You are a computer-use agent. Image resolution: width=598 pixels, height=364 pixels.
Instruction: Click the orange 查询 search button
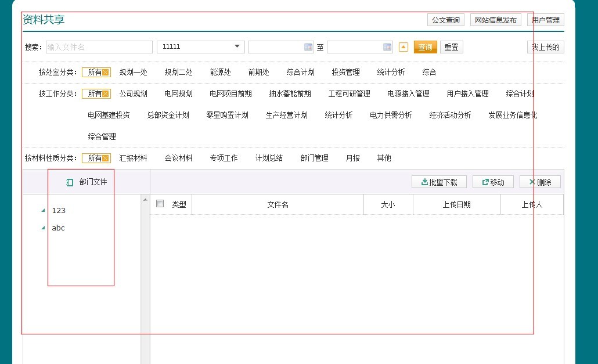pyautogui.click(x=425, y=47)
